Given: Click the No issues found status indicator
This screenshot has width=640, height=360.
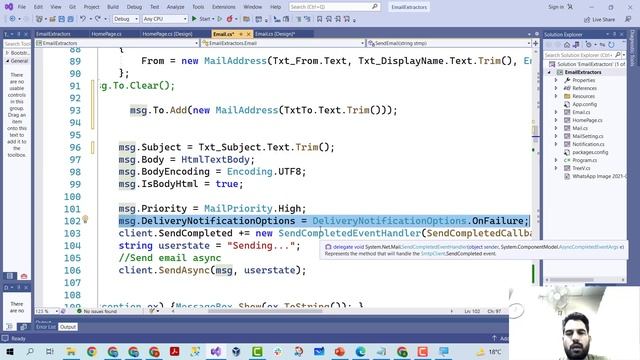Looking at the screenshot, I should click(x=96, y=311).
